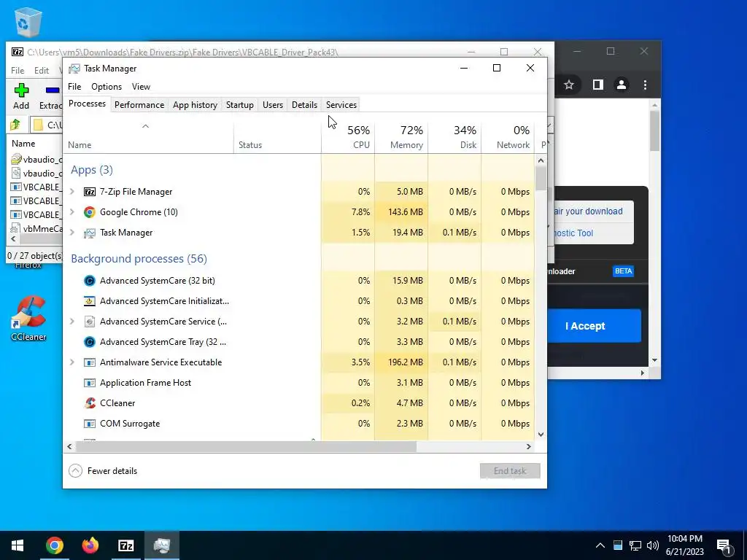
Task: Expand the Google Chrome (10) process group
Action: 72,212
